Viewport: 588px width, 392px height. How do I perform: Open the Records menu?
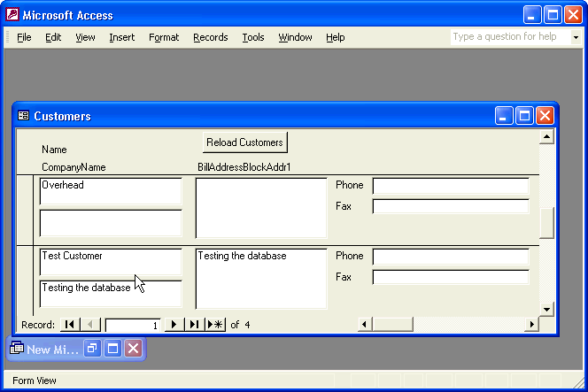[x=211, y=37]
